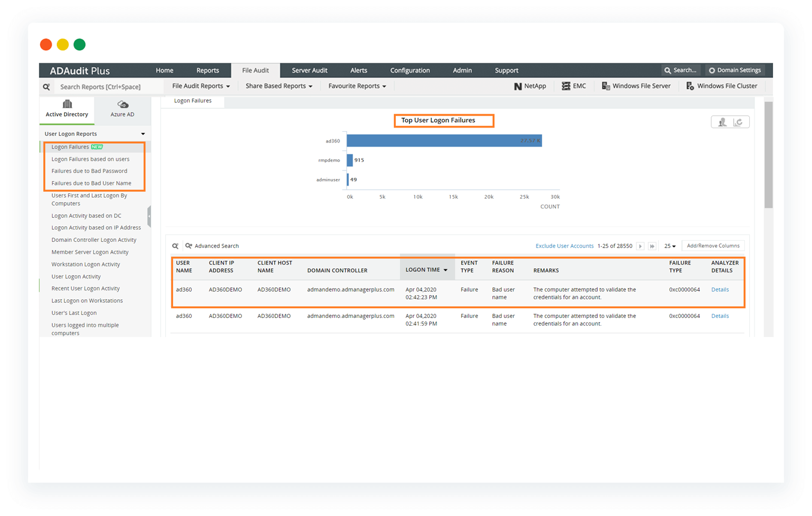Click the Failure Reason column header

click(x=503, y=266)
